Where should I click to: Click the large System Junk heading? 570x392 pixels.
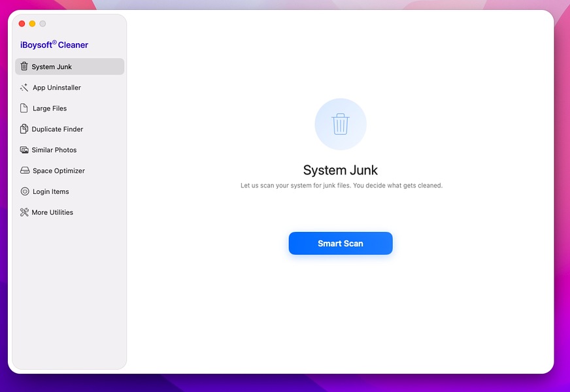pos(341,170)
